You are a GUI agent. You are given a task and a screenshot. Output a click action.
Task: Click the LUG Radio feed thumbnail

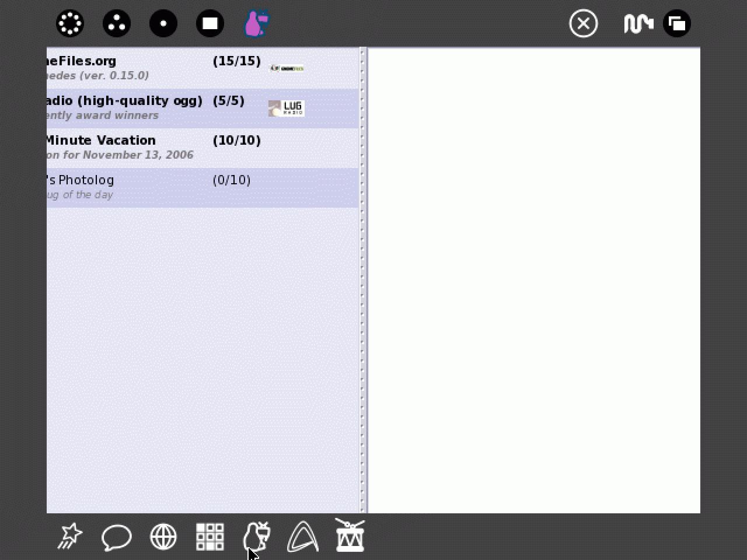[287, 108]
